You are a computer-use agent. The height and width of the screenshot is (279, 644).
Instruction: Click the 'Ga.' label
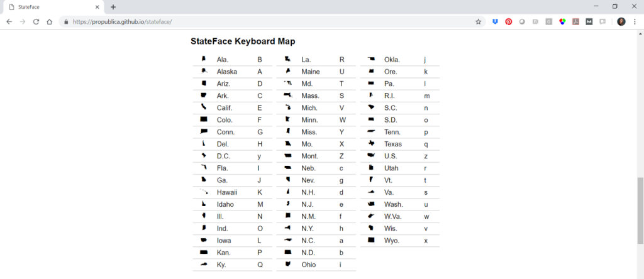222,180
